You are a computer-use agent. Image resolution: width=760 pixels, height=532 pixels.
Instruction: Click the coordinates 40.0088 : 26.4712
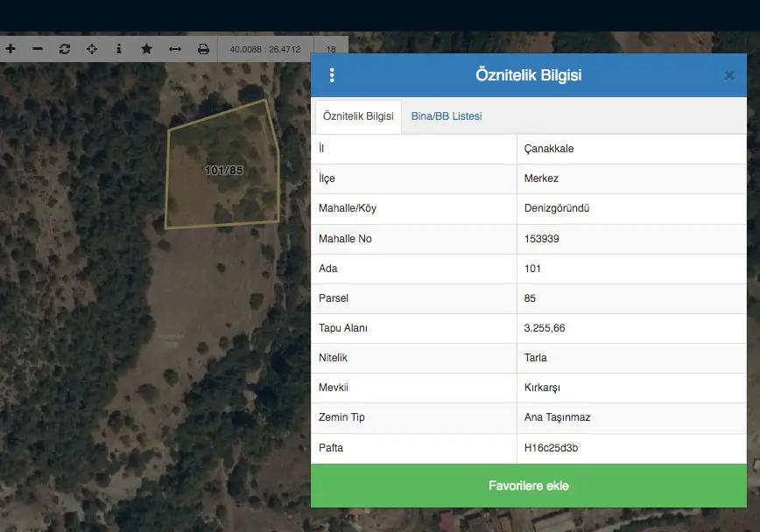pos(265,49)
